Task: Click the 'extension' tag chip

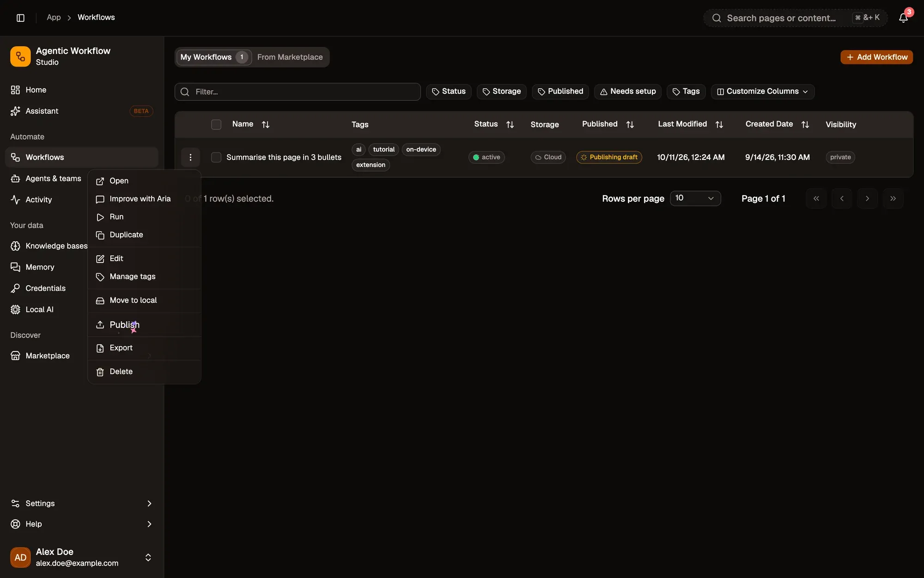Action: click(371, 165)
